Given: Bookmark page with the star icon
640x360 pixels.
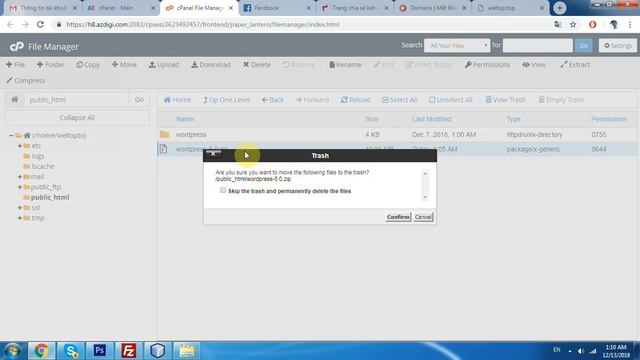Looking at the screenshot, I should (x=573, y=24).
